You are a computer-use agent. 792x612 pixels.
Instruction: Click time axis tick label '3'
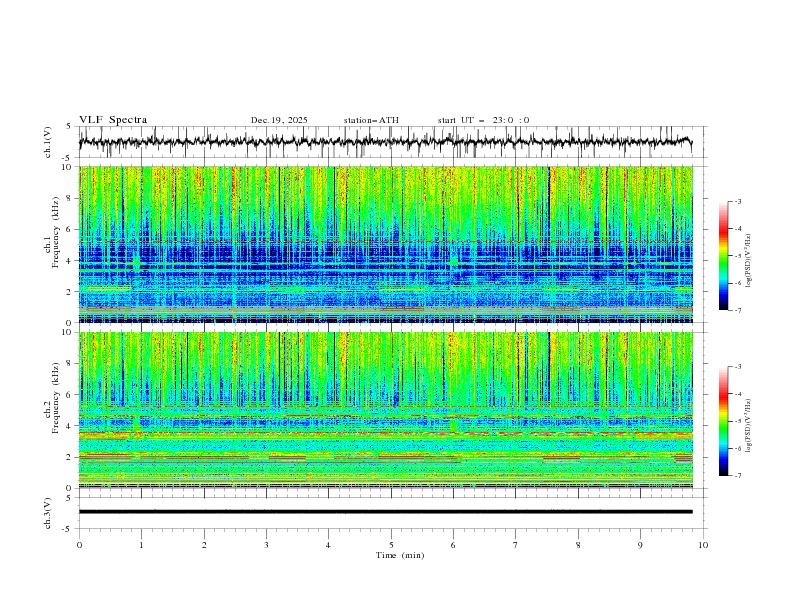click(266, 545)
